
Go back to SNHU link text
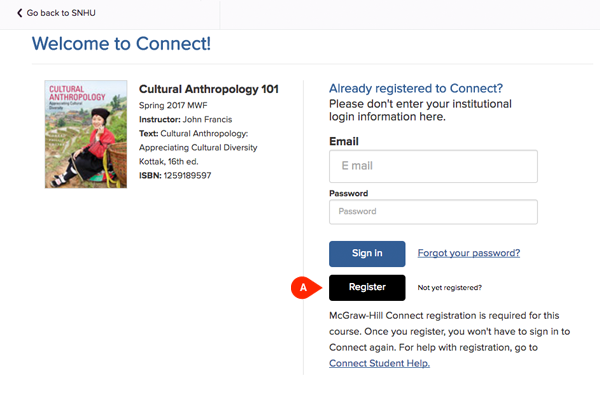pos(67,12)
